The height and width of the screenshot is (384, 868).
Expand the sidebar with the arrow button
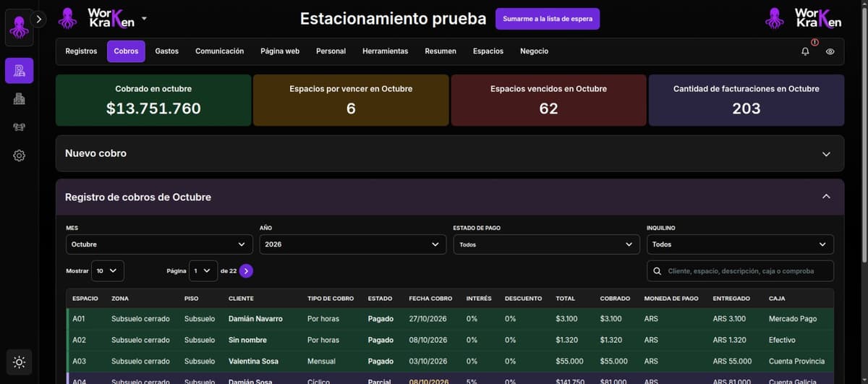[x=39, y=20]
